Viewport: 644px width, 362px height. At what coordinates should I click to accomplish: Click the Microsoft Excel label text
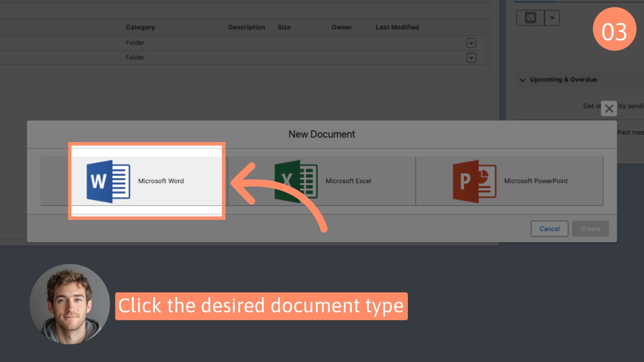[348, 181]
